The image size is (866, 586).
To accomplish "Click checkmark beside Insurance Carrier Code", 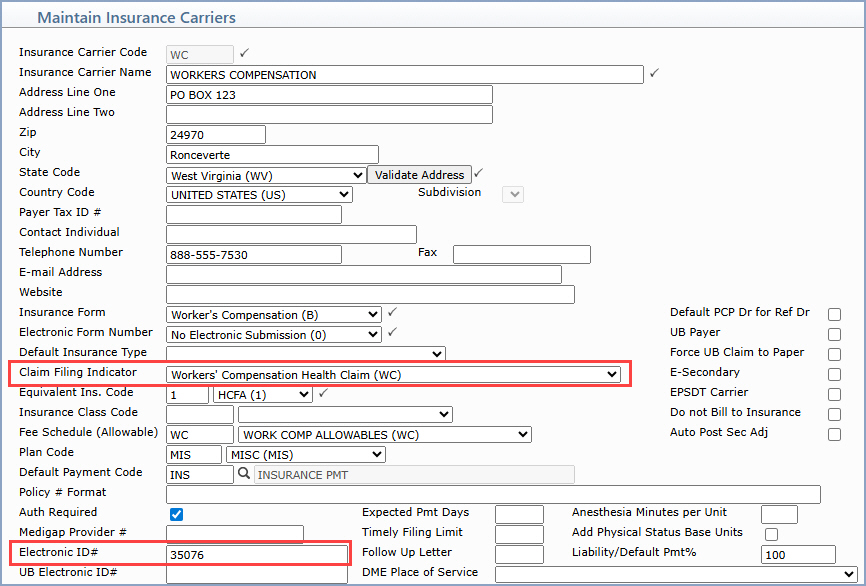I will [245, 53].
